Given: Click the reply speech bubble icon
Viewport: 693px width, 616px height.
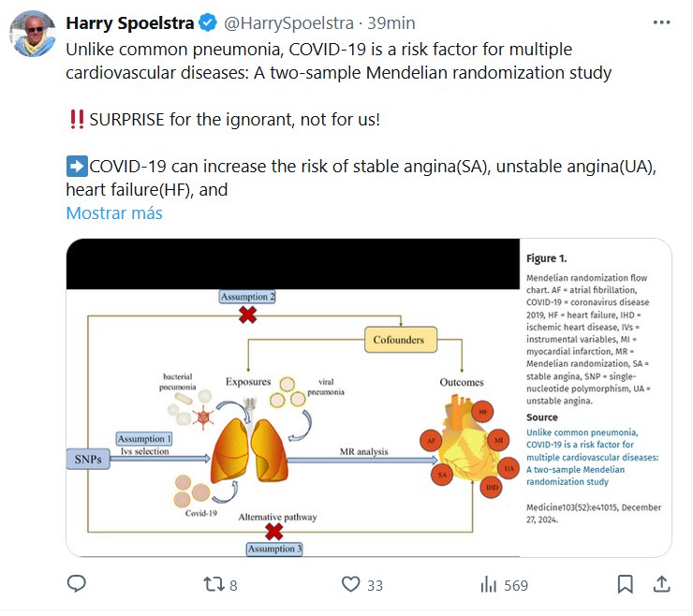Looking at the screenshot, I should tap(77, 584).
